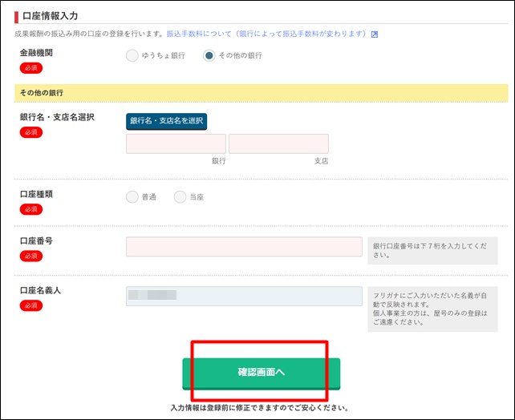515x420 pixels.
Task: Open the 振込手数料について link
Action: pyautogui.click(x=266, y=34)
